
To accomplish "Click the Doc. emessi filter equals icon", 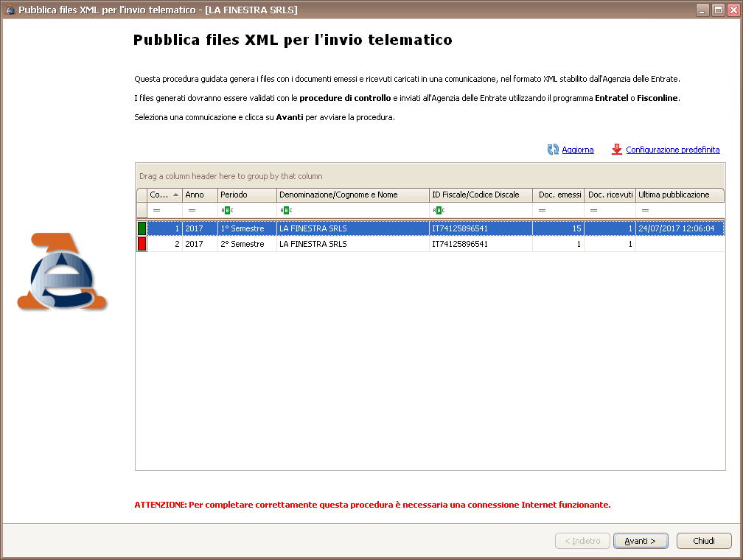I will [x=542, y=211].
